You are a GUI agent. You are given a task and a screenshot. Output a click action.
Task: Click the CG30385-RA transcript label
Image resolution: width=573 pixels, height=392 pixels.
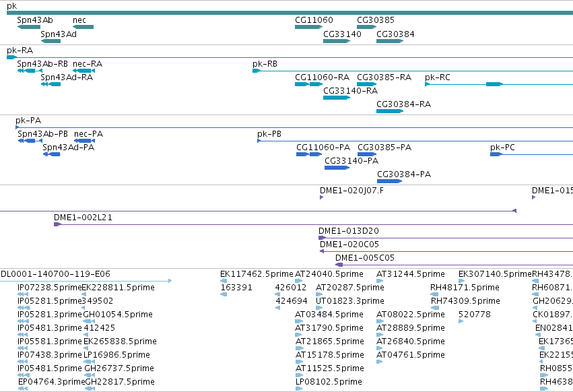(x=384, y=77)
